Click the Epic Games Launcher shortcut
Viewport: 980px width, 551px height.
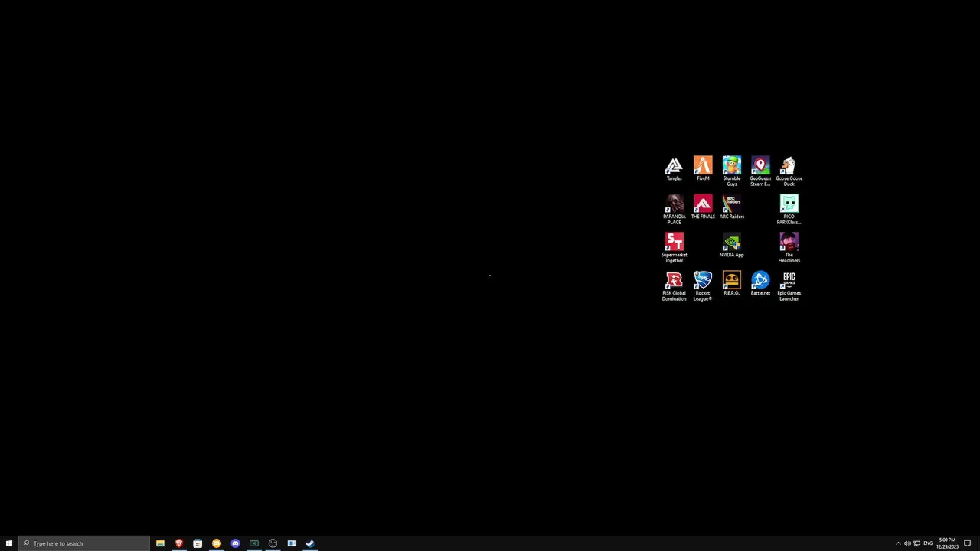click(789, 287)
